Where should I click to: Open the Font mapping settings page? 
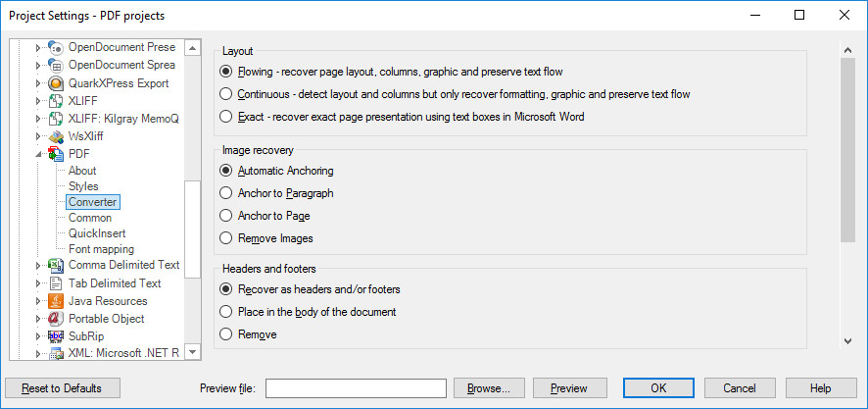click(x=101, y=249)
